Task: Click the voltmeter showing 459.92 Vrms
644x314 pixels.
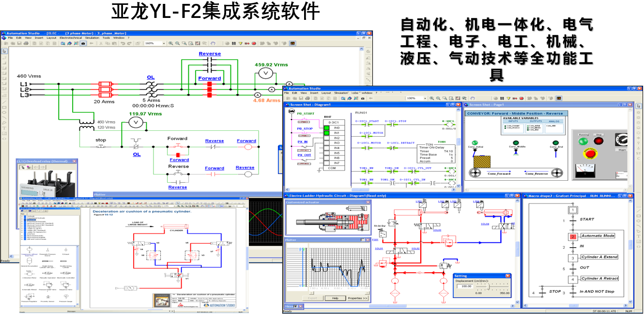Action: pos(264,73)
